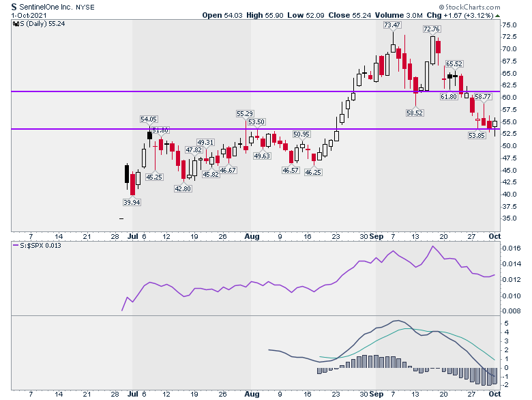This screenshot has height=400, width=532.
Task: Click the S (Daily) 55.24 legend
Action: coord(42,24)
